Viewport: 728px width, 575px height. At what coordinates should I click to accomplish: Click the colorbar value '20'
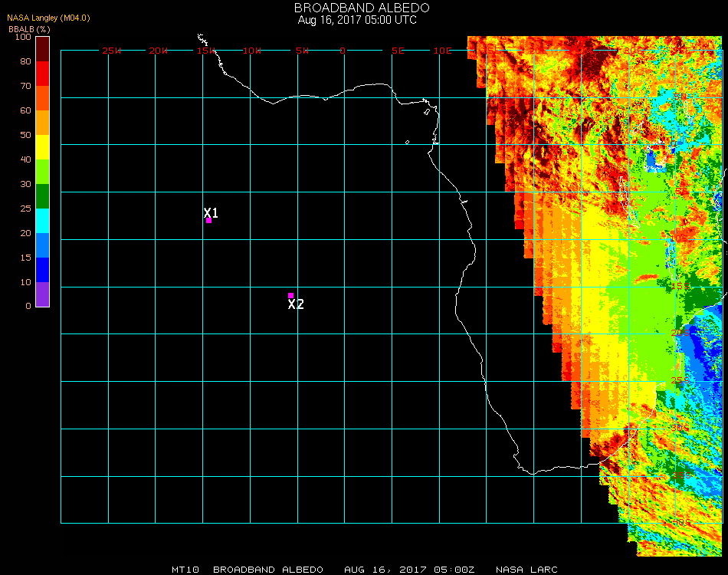coord(25,233)
